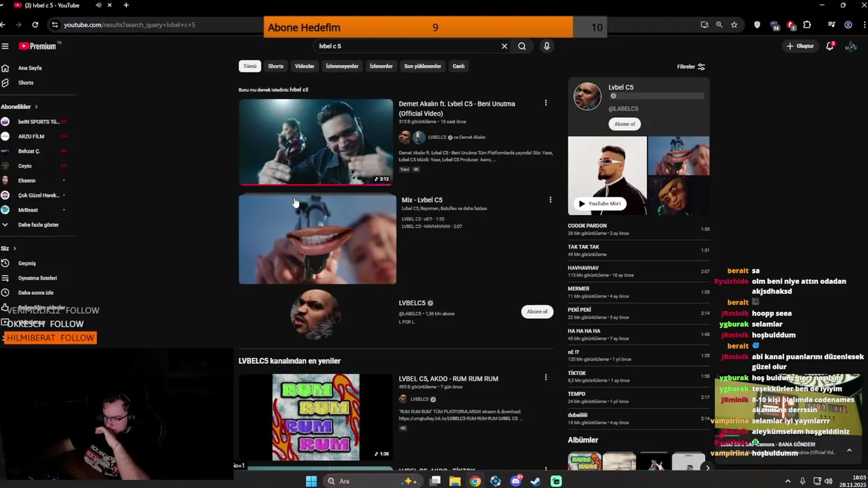Play the YouTube Mix'i in channel card
The image size is (868, 488).
tap(599, 203)
